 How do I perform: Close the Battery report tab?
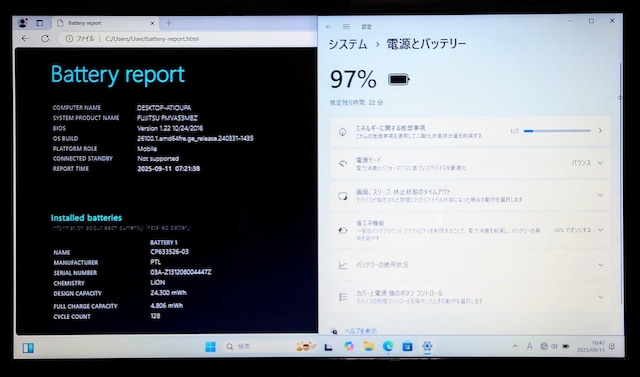point(152,23)
